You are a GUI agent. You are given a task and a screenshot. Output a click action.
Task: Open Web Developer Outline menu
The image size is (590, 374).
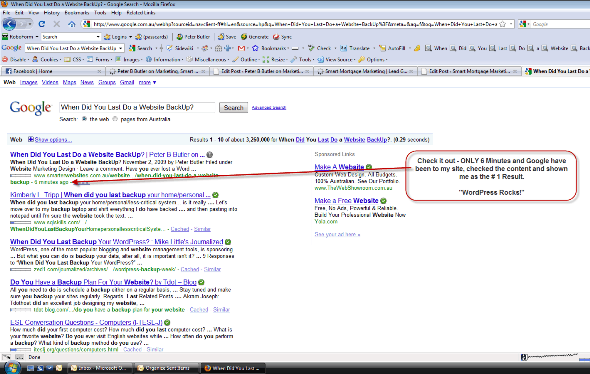pyautogui.click(x=245, y=59)
